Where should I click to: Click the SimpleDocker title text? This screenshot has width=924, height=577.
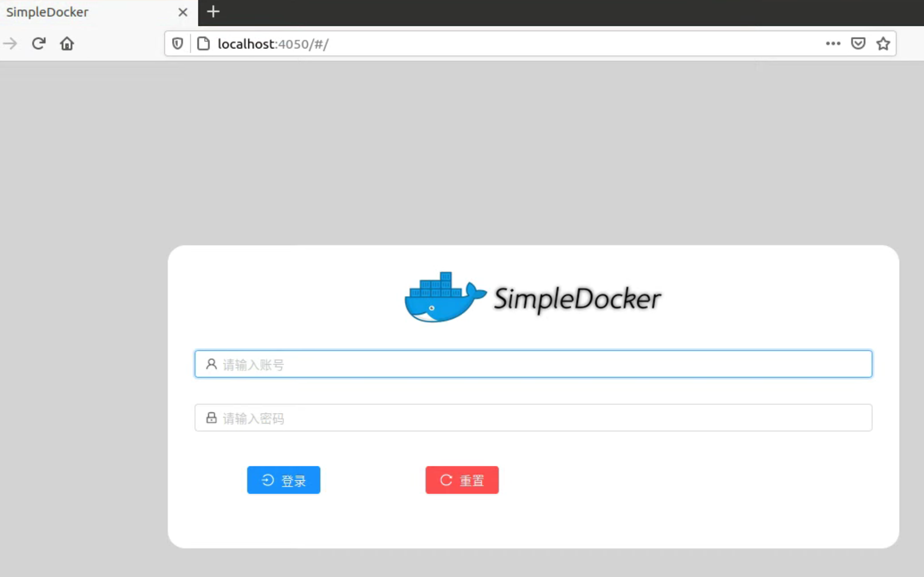pos(577,299)
